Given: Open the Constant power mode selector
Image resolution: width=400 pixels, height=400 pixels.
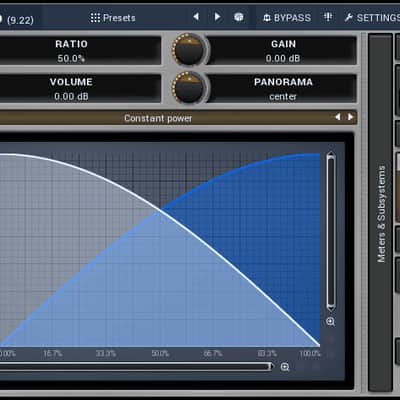Looking at the screenshot, I should pyautogui.click(x=158, y=118).
